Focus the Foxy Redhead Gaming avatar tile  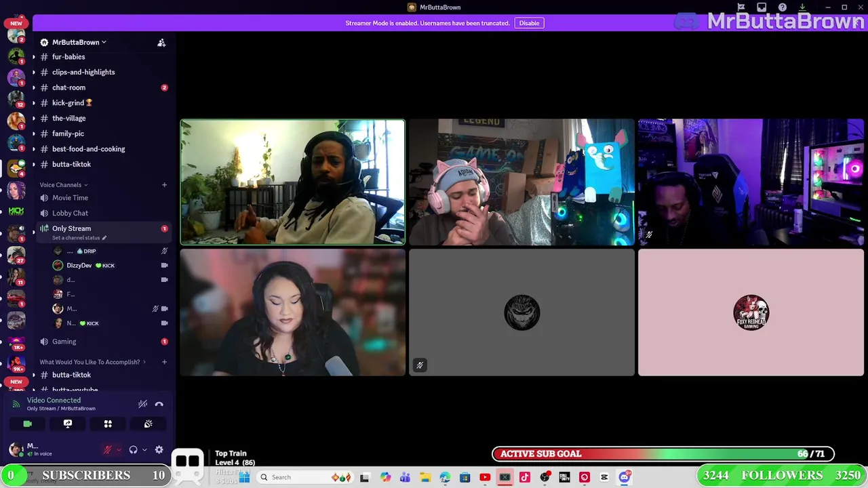(x=751, y=312)
